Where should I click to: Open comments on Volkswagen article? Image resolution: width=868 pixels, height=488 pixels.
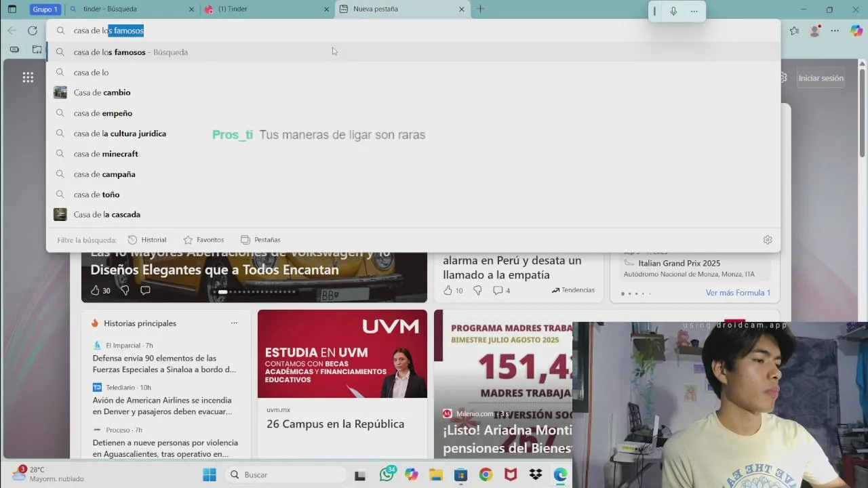coord(145,290)
